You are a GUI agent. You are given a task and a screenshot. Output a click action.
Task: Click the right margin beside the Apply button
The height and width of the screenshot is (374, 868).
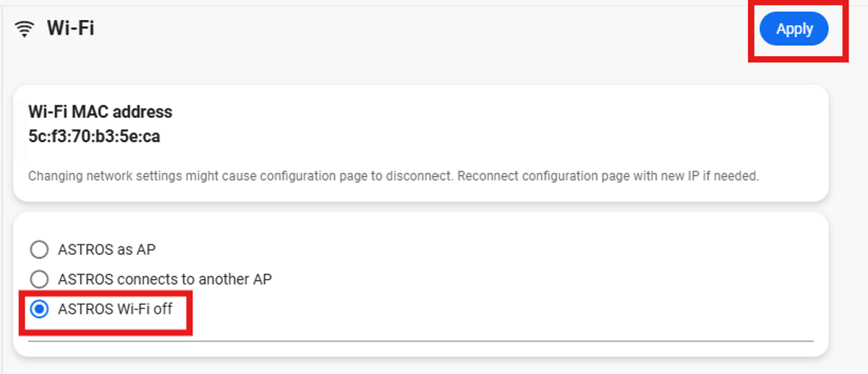[858, 29]
